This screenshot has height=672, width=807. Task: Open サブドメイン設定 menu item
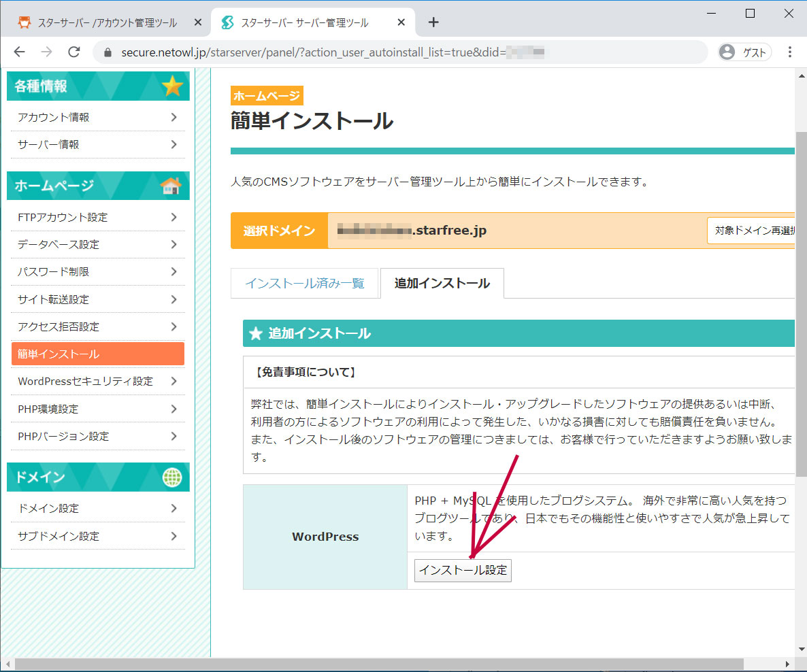pyautogui.click(x=98, y=536)
